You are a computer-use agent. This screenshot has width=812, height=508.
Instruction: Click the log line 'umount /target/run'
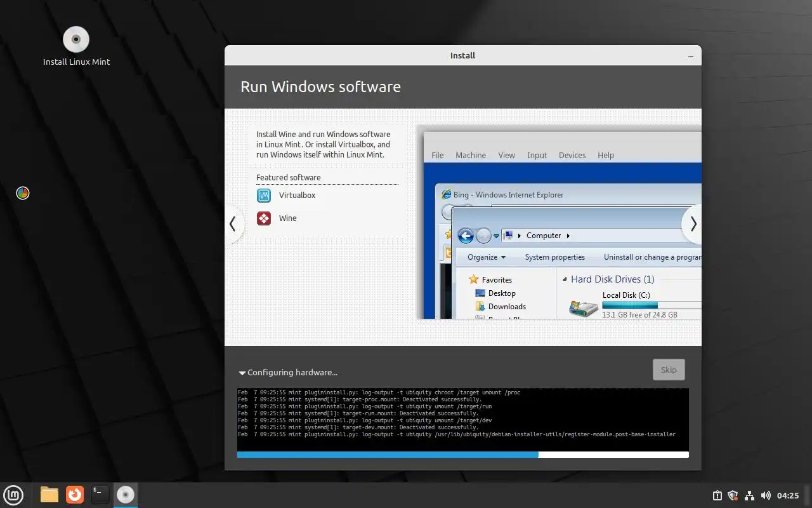pos(365,406)
